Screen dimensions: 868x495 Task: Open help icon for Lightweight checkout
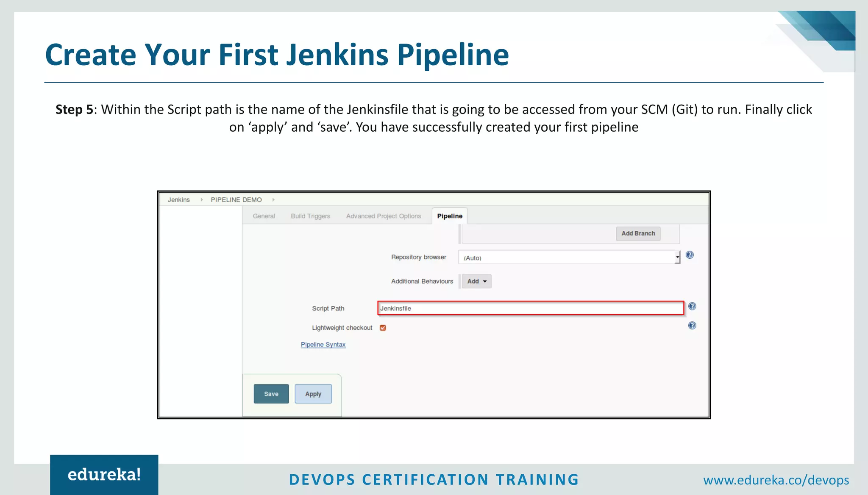(692, 326)
